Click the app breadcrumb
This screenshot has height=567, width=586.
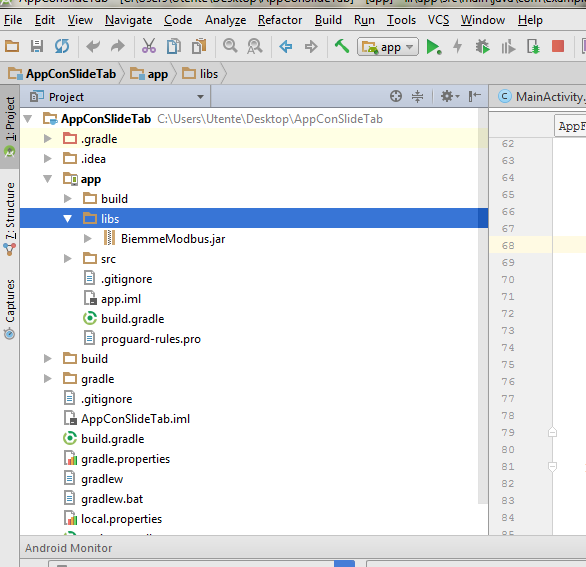tap(149, 74)
